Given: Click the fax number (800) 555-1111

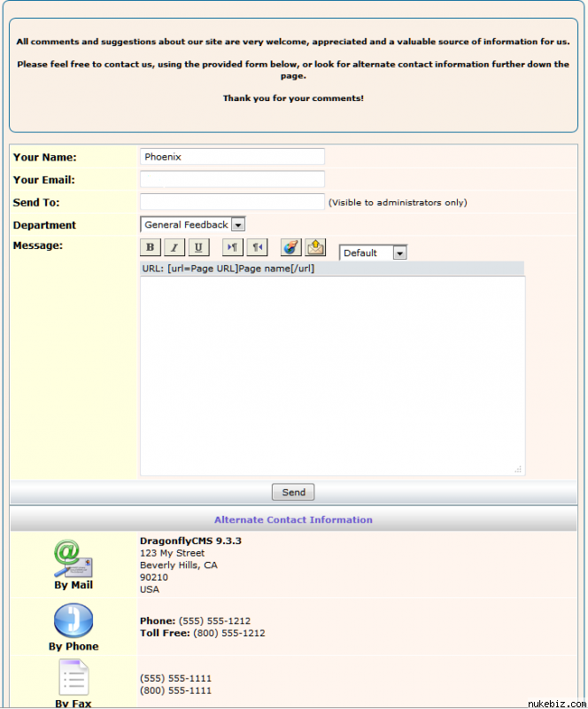Looking at the screenshot, I should click(x=176, y=690).
